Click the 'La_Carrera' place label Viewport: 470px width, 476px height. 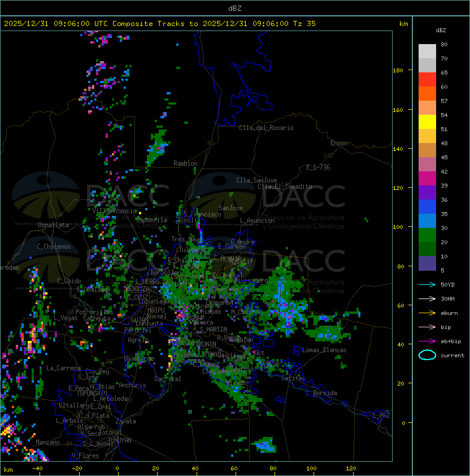tap(63, 368)
